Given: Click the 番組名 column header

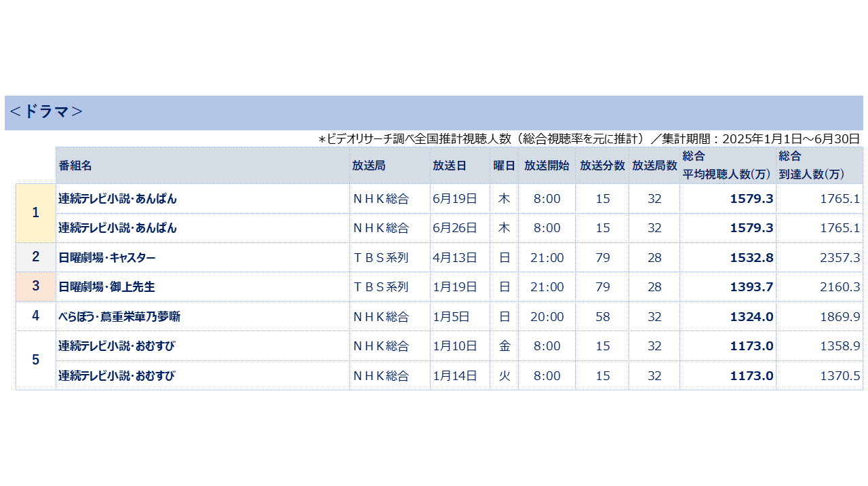Looking at the screenshot, I should click(x=75, y=166).
